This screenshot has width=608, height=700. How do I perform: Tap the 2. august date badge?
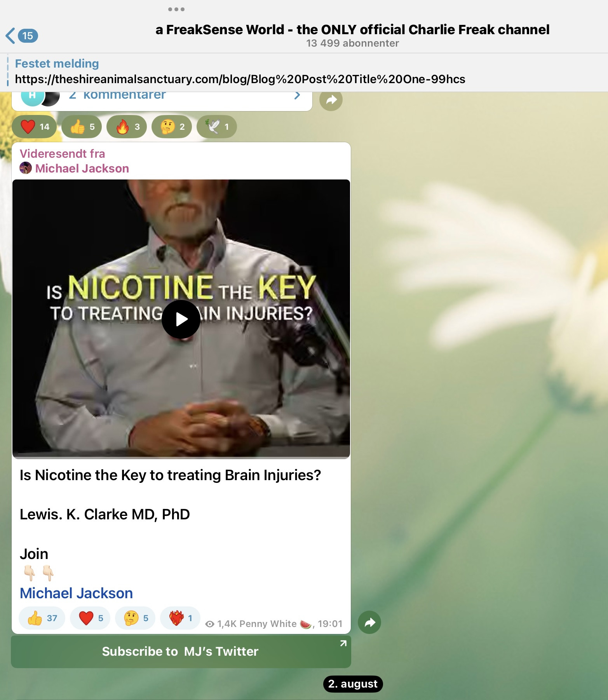pos(353,684)
